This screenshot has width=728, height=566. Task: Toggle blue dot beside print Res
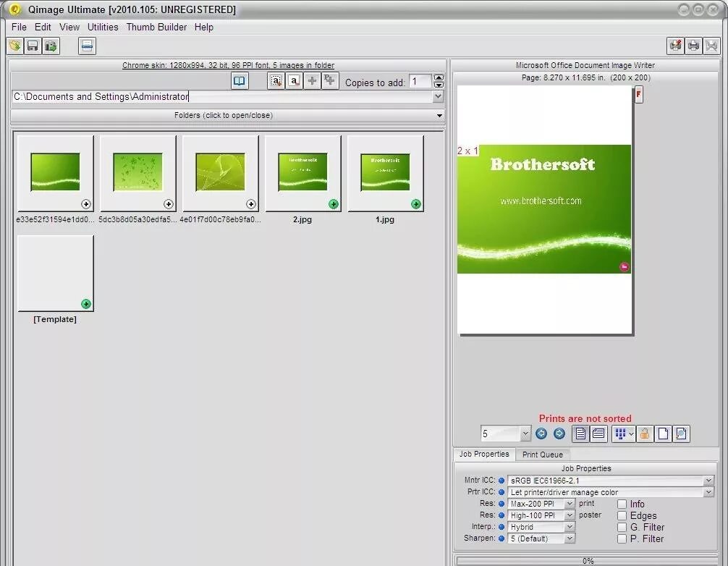point(501,504)
